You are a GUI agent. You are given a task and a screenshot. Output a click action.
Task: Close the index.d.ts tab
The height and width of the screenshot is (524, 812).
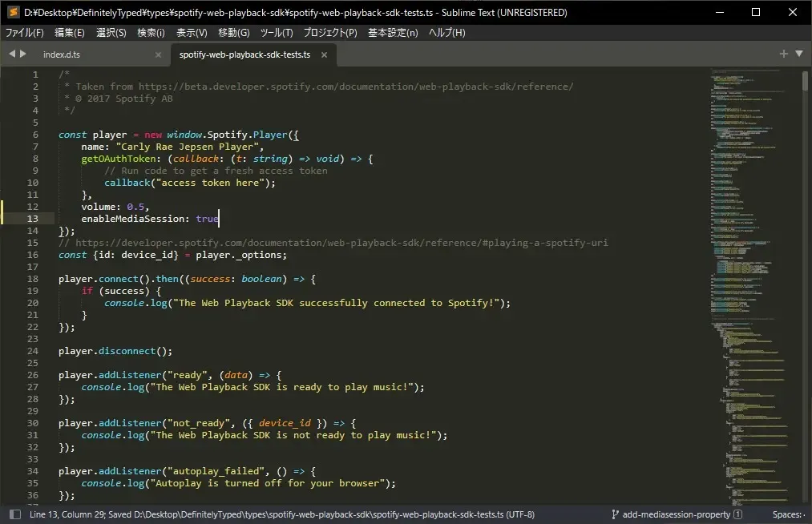click(158, 55)
